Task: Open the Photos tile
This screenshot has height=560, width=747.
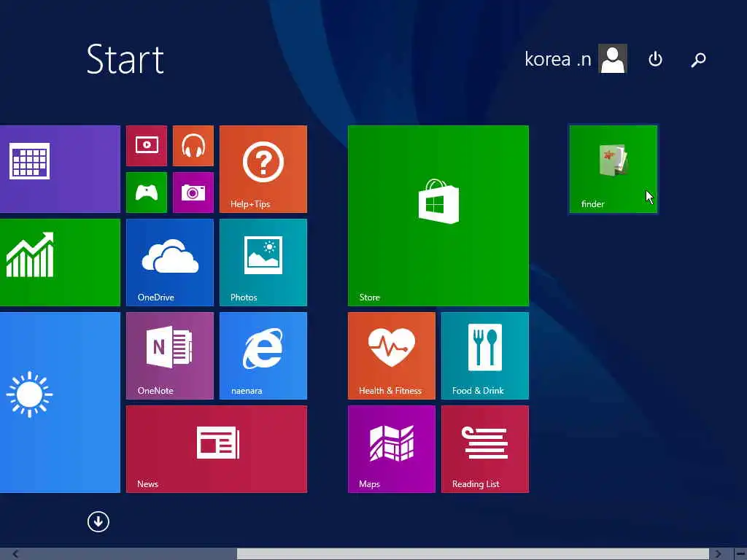Action: coord(263,262)
